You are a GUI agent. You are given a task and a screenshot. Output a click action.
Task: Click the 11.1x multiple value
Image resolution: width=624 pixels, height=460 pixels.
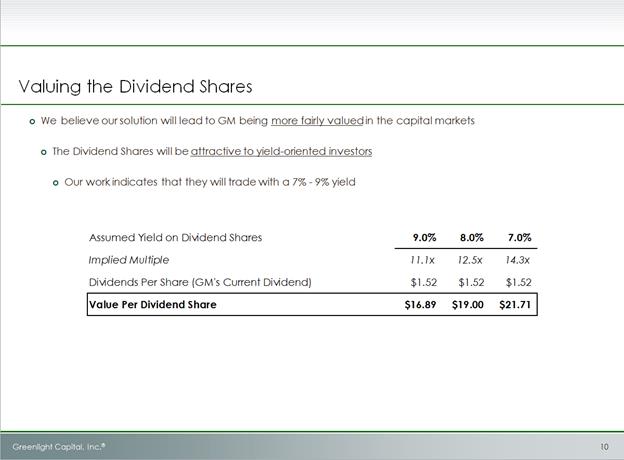[x=423, y=260]
